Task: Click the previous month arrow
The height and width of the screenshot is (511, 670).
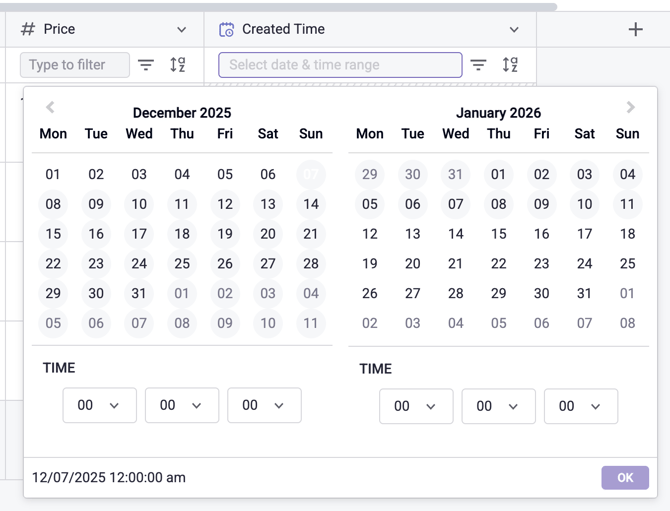Action: 50,108
